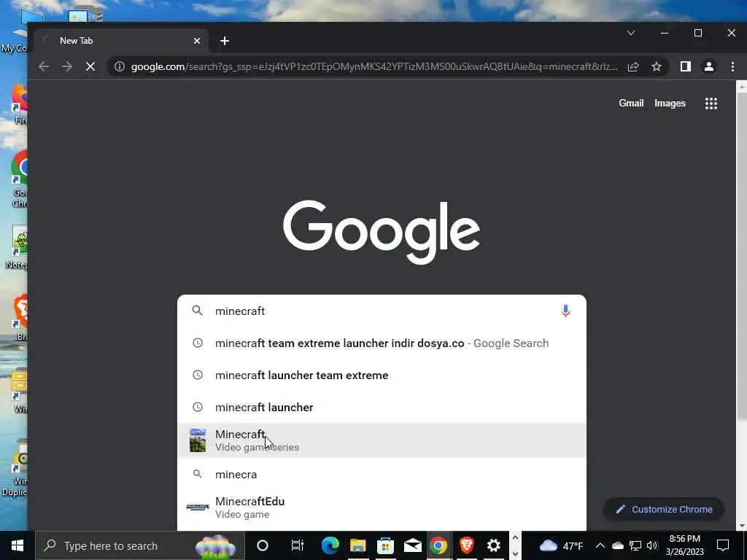
Task: Switch to Google Chrome on the taskbar
Action: (438, 545)
